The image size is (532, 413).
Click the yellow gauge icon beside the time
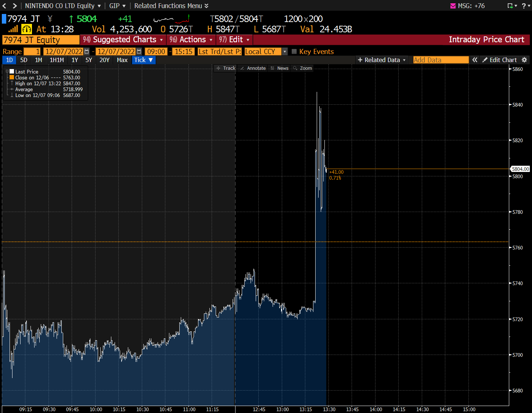(x=27, y=29)
